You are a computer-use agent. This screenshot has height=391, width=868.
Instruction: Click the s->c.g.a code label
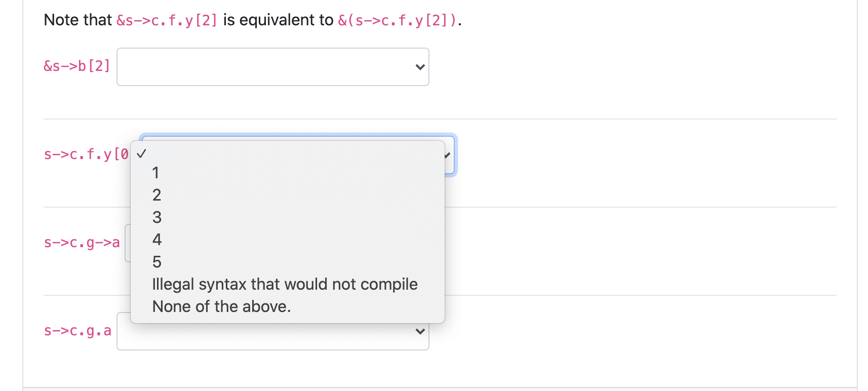[78, 331]
